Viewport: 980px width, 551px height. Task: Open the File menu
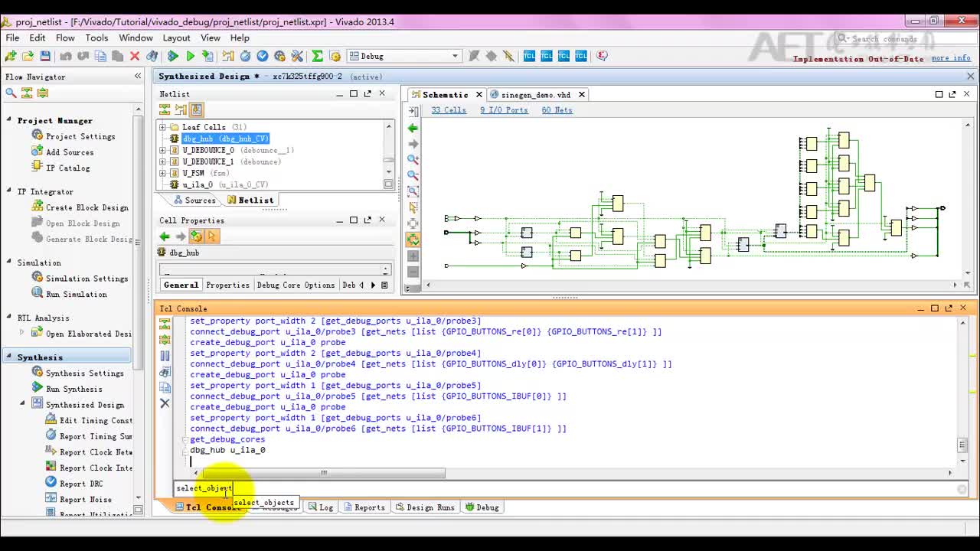tap(13, 37)
